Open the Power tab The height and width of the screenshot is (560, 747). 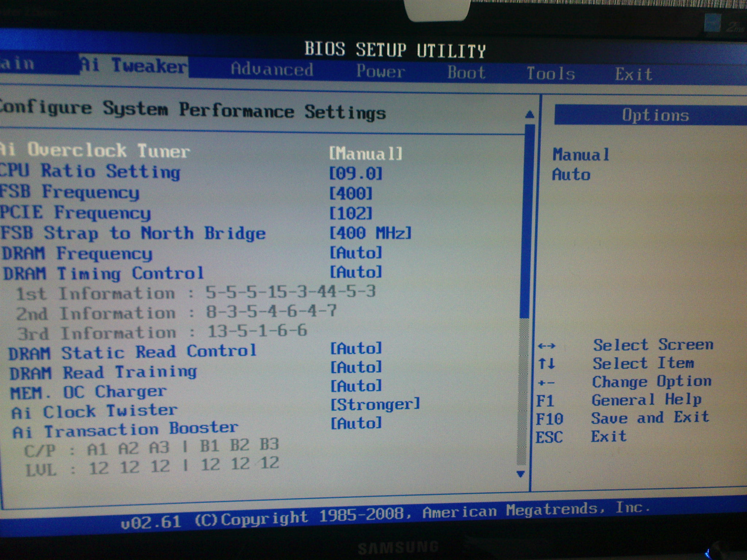click(x=380, y=71)
